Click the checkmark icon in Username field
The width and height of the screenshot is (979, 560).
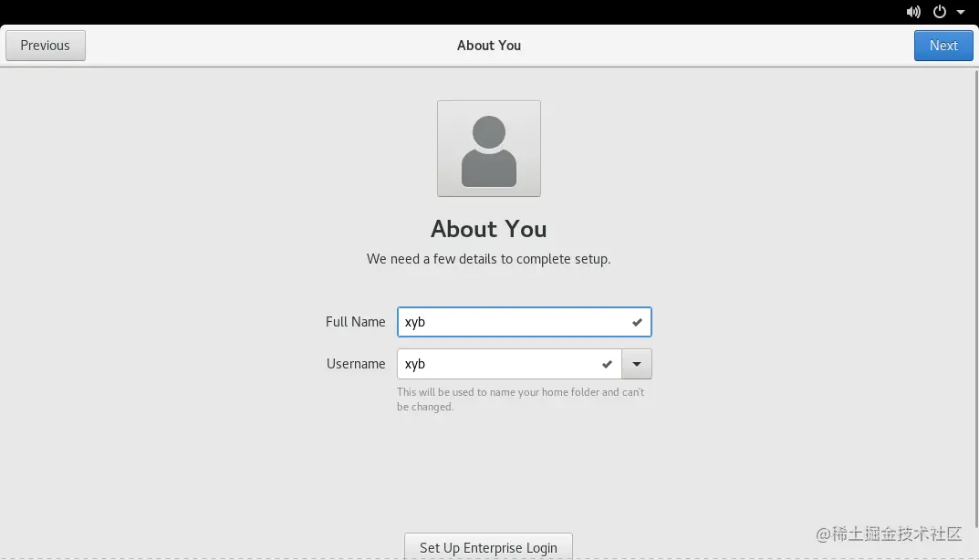(x=607, y=364)
